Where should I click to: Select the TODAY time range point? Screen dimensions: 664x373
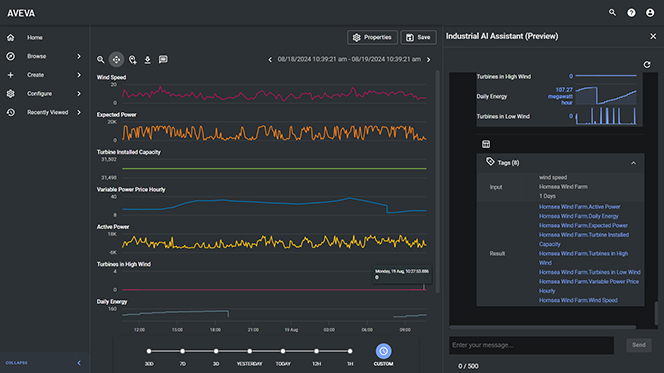283,351
